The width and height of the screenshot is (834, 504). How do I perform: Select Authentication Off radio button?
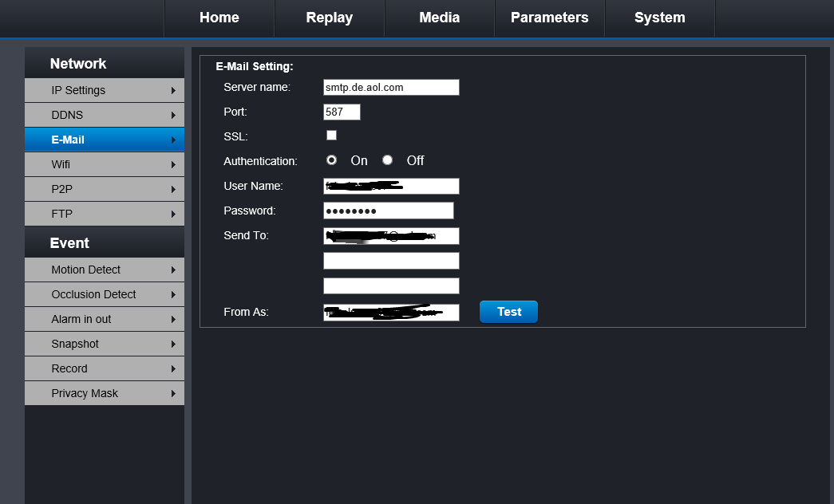tap(388, 160)
